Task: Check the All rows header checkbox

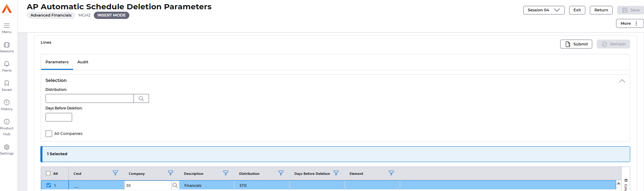Action: [48, 173]
